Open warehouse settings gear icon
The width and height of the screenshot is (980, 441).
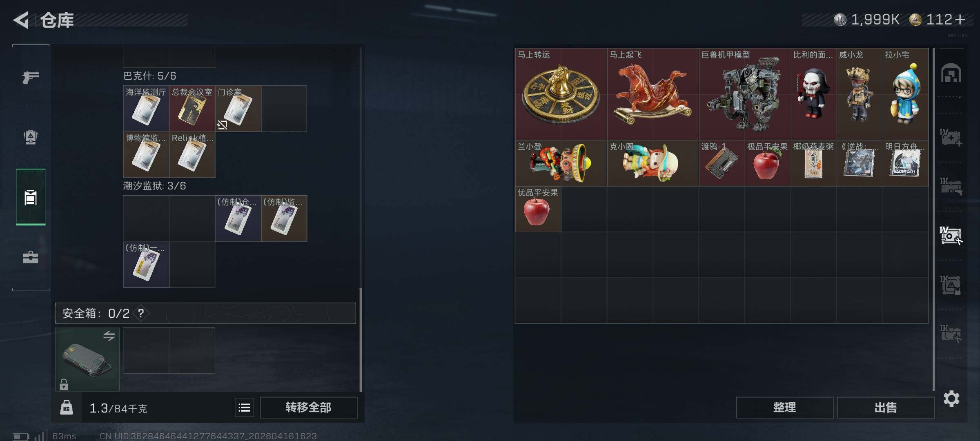point(951,399)
